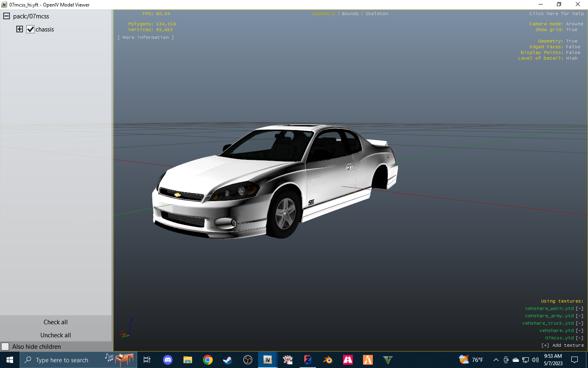Image resolution: width=588 pixels, height=368 pixels.
Task: Launch Blender from the taskbar
Action: pyautogui.click(x=327, y=360)
